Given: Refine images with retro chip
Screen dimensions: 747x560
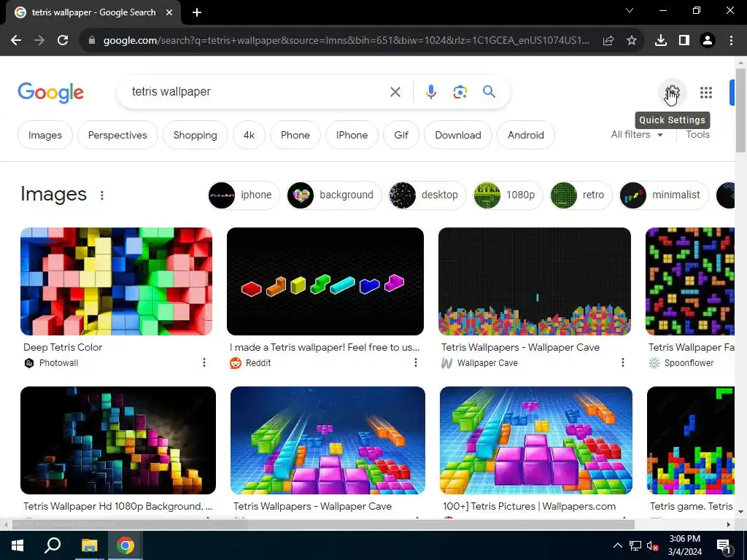Looking at the screenshot, I should pyautogui.click(x=580, y=195).
